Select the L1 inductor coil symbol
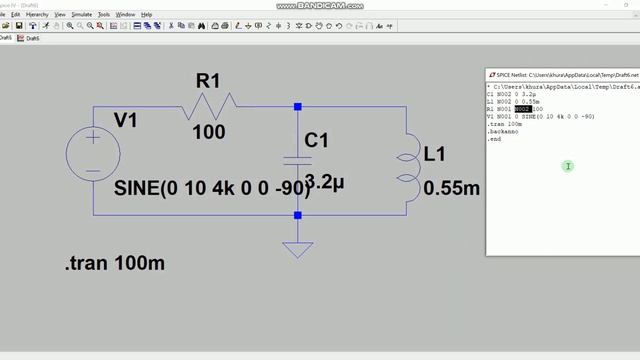Viewport: 640px width, 360px height. pyautogui.click(x=409, y=167)
